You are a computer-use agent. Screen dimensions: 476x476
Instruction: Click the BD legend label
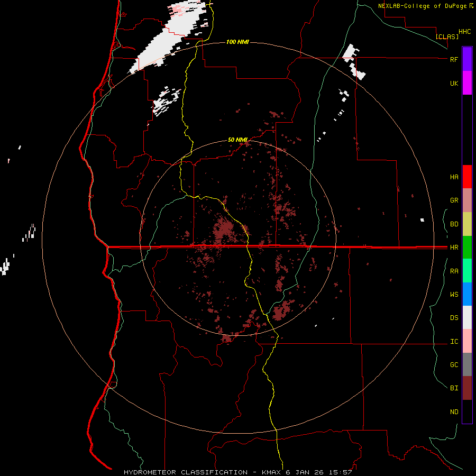pyautogui.click(x=454, y=224)
